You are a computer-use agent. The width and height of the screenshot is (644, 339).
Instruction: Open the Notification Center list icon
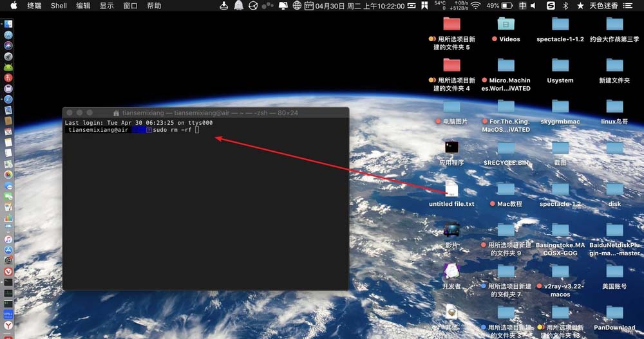click(x=628, y=6)
